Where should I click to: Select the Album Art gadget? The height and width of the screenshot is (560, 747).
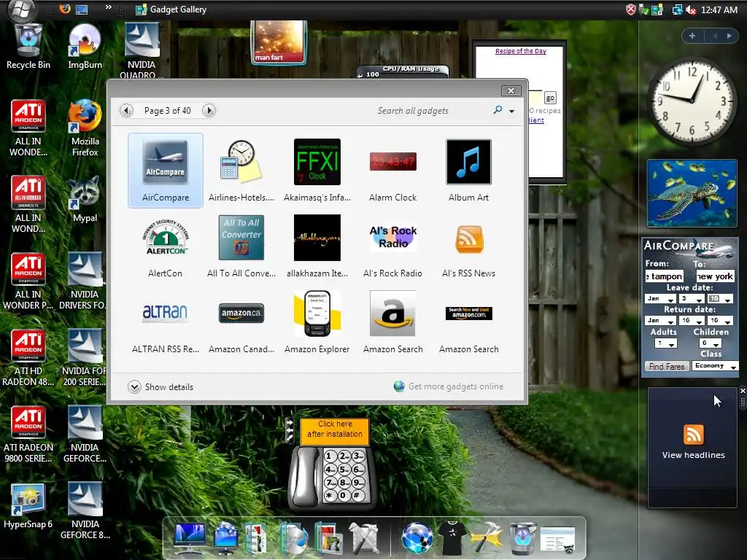[469, 171]
